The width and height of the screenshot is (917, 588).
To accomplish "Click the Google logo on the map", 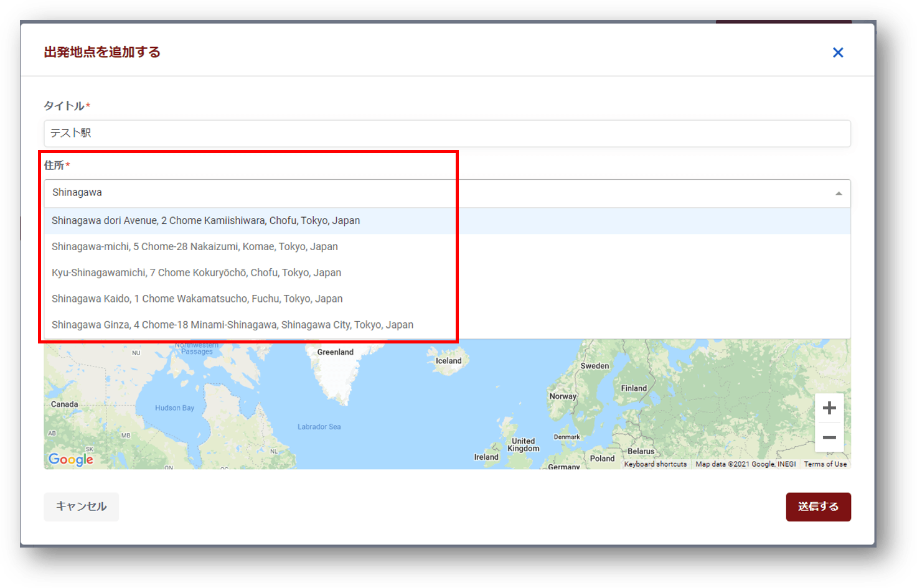I will coord(71,459).
